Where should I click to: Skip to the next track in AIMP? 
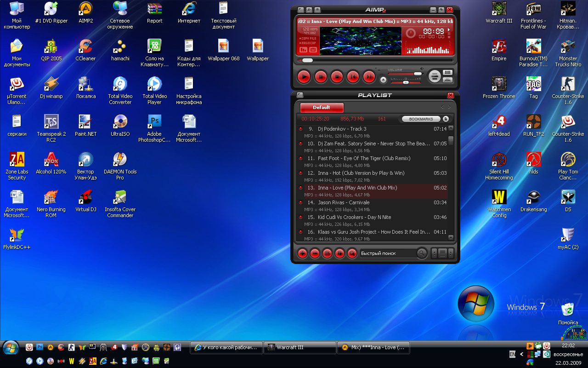tap(369, 77)
